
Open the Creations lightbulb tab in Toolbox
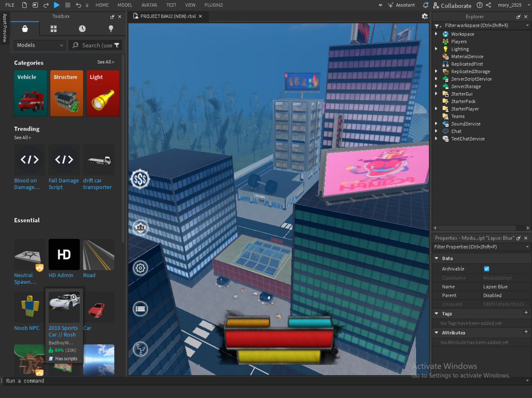point(111,29)
